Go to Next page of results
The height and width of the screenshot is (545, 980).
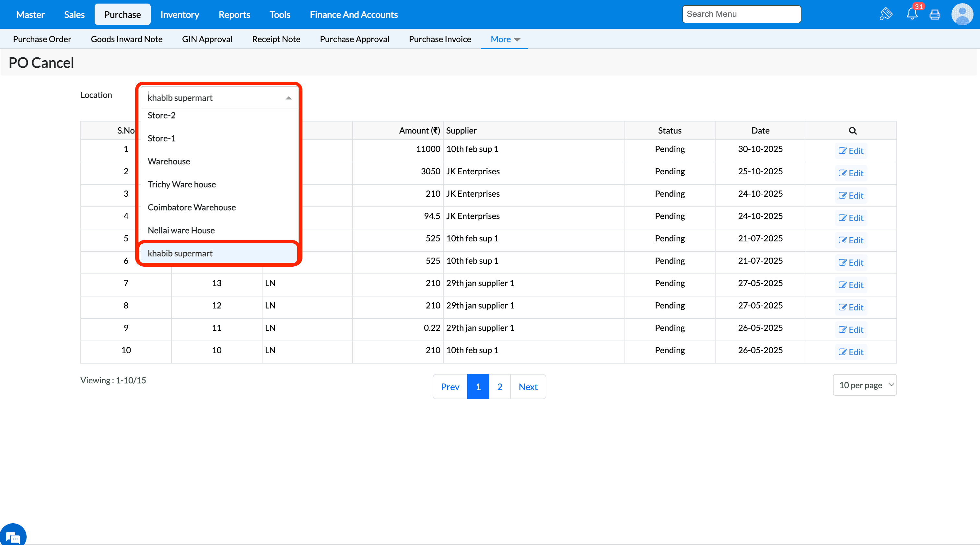[x=528, y=387]
